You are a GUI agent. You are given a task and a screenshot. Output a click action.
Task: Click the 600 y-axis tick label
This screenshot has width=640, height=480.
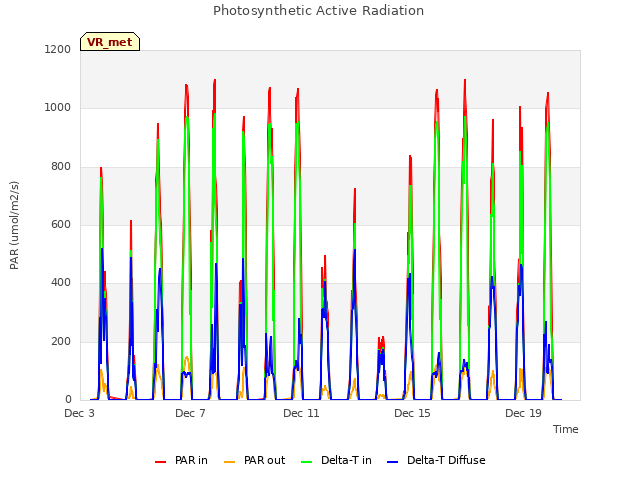point(61,224)
